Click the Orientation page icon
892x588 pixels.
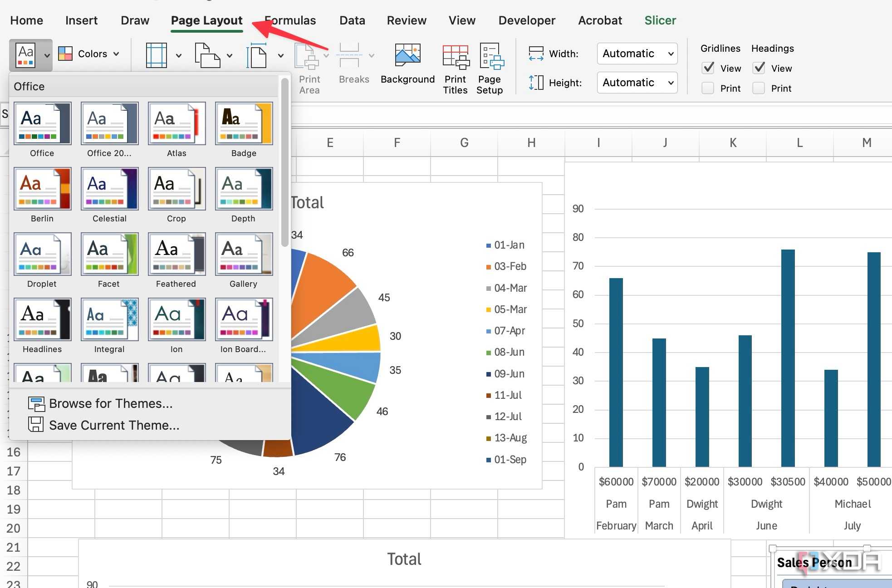pyautogui.click(x=207, y=55)
